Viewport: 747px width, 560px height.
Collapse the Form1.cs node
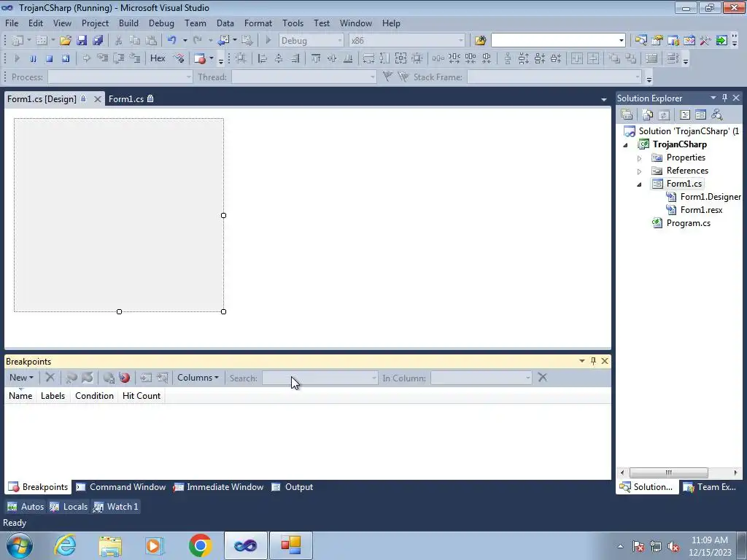click(x=639, y=184)
